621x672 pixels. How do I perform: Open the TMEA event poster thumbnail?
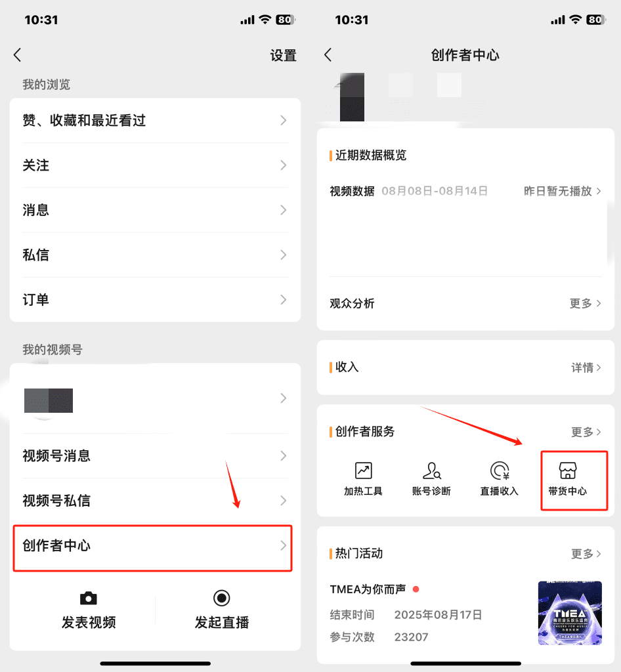tap(570, 613)
